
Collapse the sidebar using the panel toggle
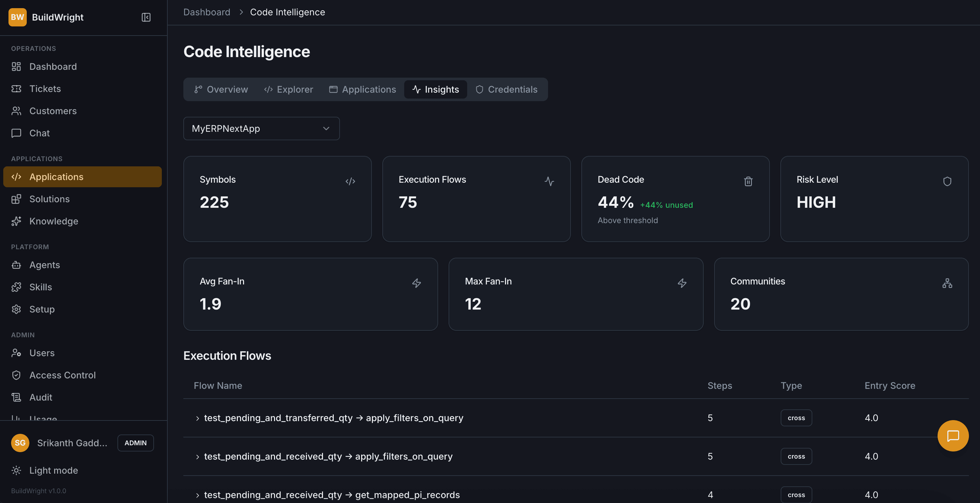(146, 17)
